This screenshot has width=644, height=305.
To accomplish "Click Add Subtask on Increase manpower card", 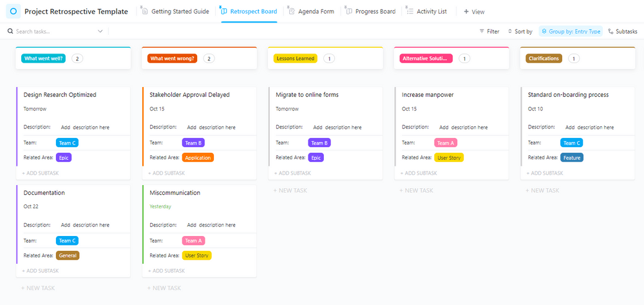I will [419, 173].
